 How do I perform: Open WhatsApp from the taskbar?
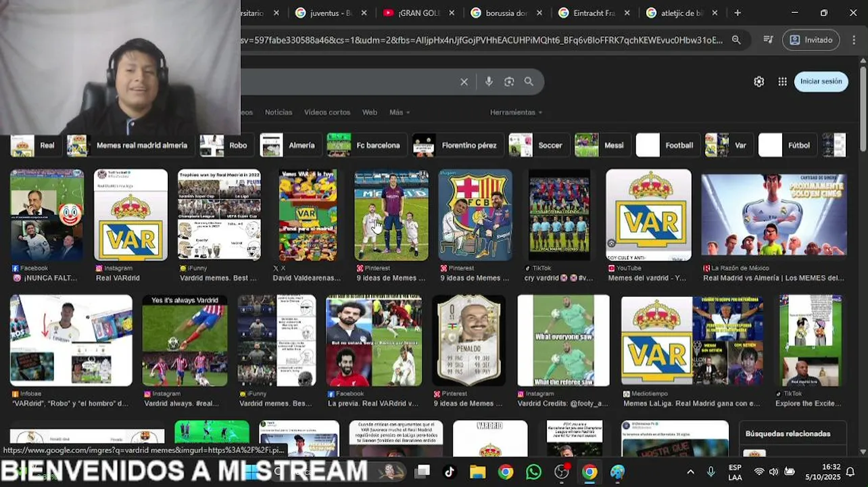[x=533, y=471]
